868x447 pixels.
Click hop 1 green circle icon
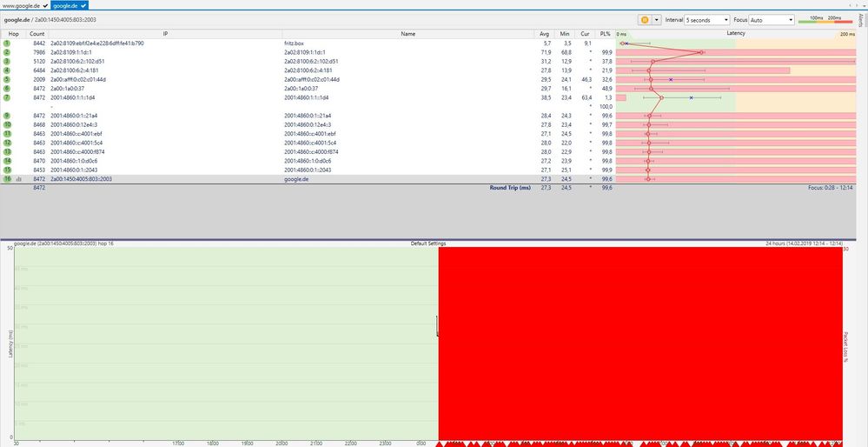click(7, 43)
